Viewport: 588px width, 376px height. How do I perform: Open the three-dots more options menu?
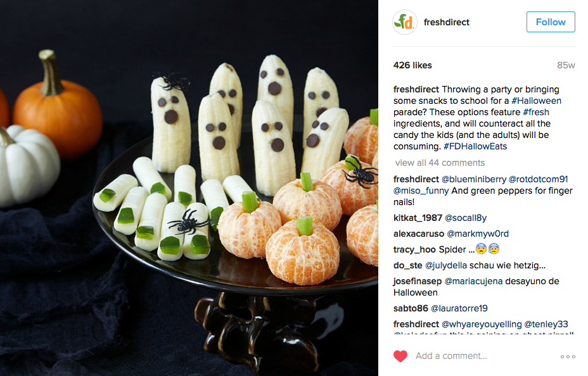pos(568,356)
